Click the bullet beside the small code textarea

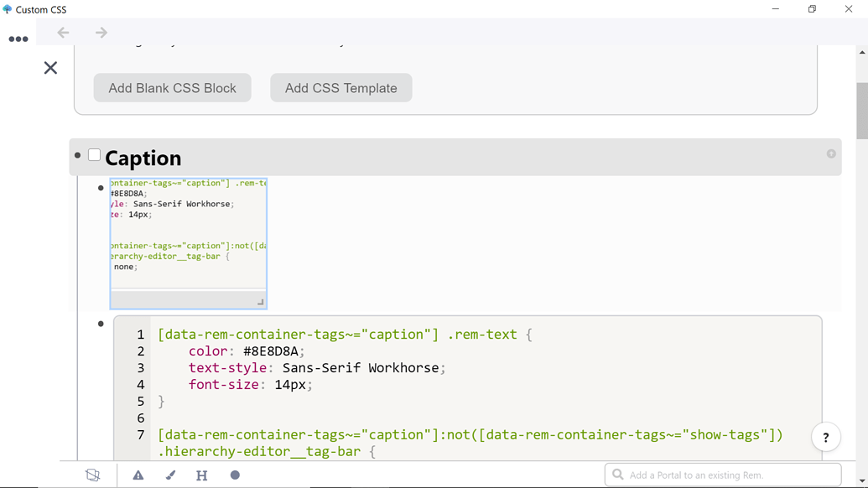coord(101,188)
